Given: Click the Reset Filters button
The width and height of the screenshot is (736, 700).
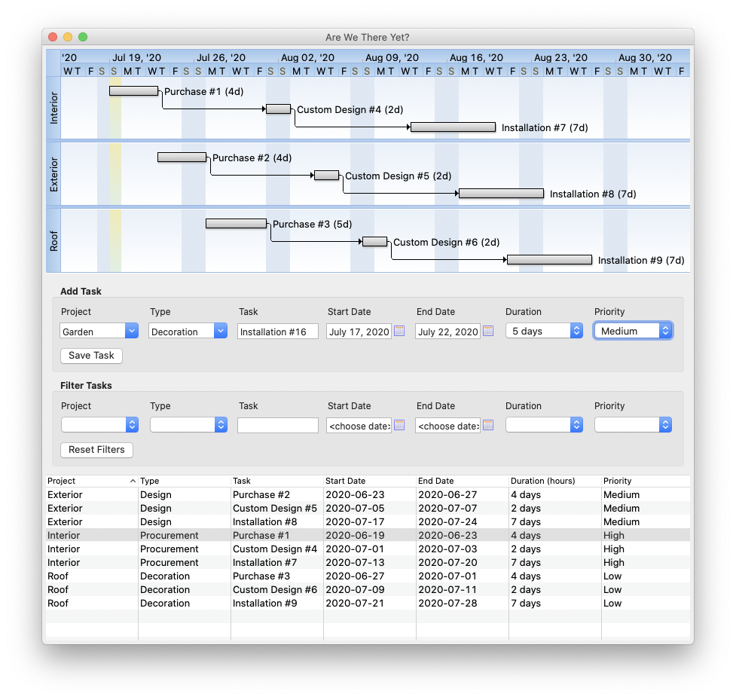Looking at the screenshot, I should [96, 450].
